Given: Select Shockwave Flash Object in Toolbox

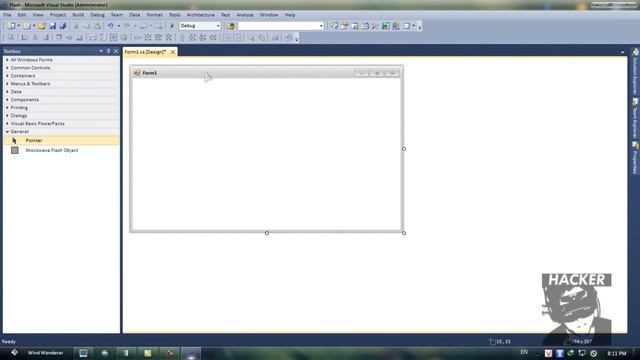Looking at the screenshot, I should pyautogui.click(x=62, y=150).
